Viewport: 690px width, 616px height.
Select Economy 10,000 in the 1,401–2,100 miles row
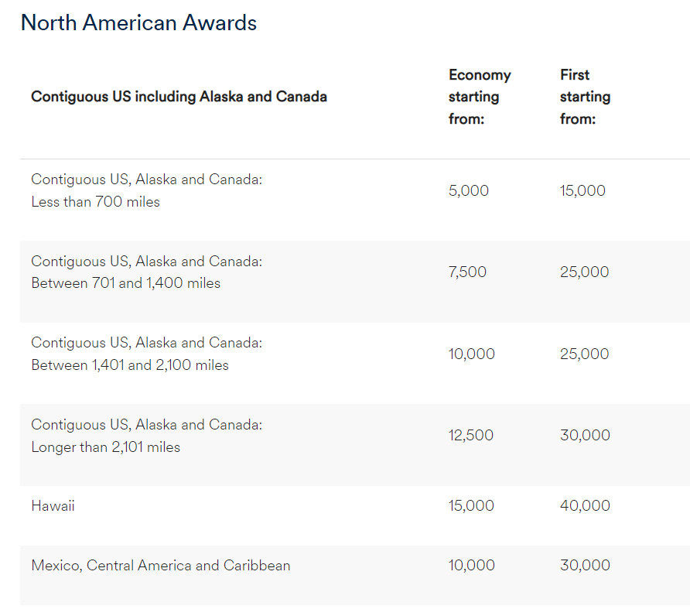pyautogui.click(x=471, y=354)
